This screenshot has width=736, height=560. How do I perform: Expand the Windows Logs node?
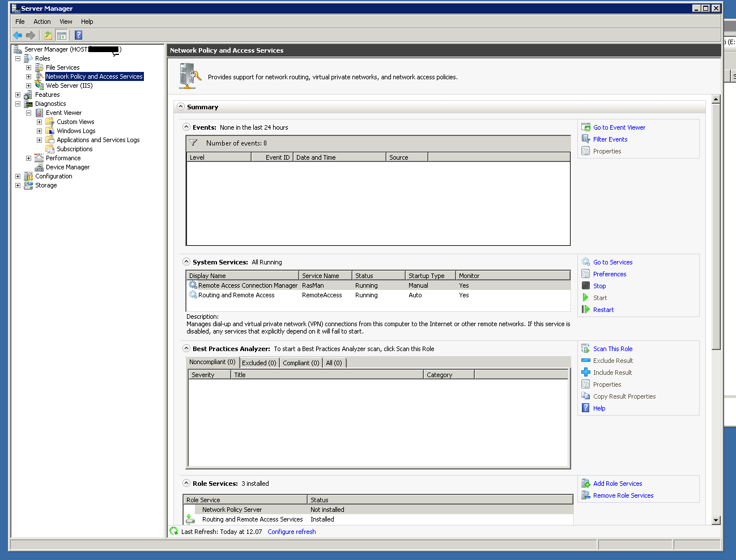39,131
